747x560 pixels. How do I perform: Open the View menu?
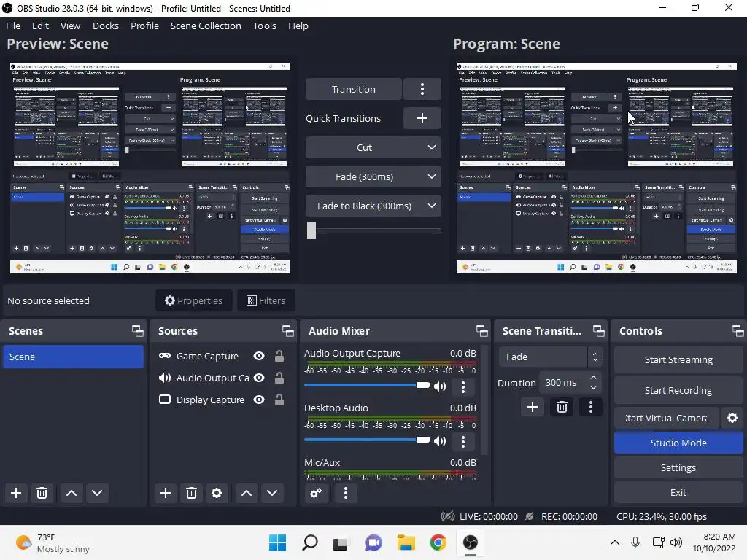click(70, 26)
